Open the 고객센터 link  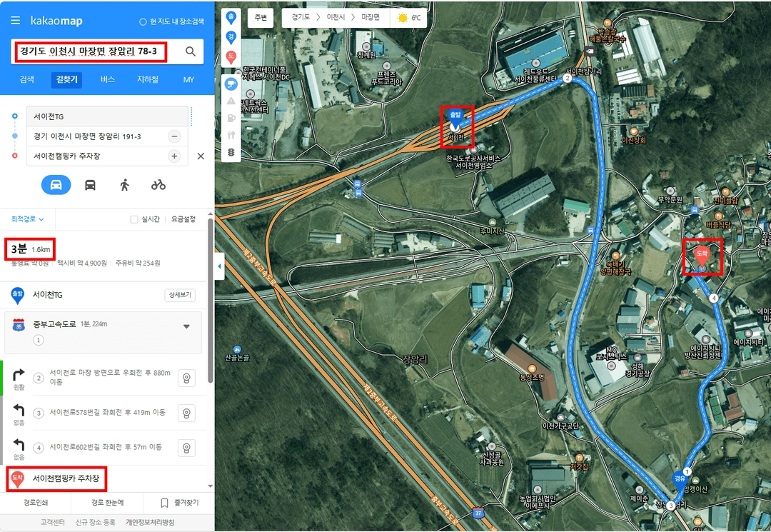52,522
